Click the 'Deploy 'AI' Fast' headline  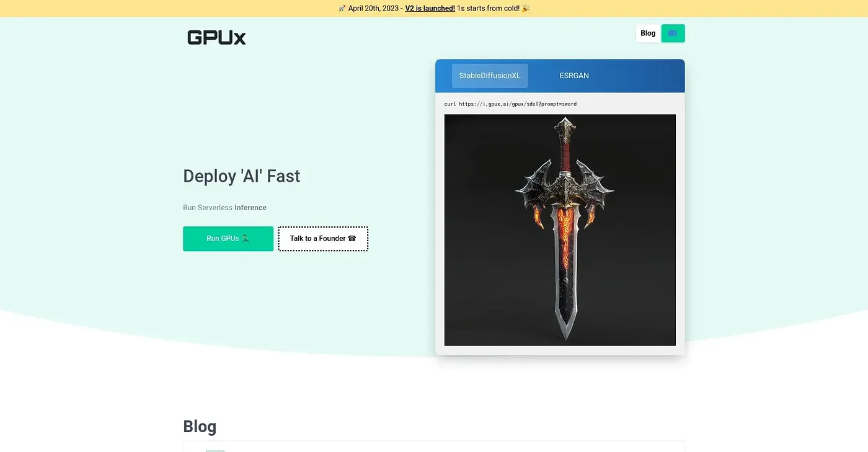[x=241, y=176]
